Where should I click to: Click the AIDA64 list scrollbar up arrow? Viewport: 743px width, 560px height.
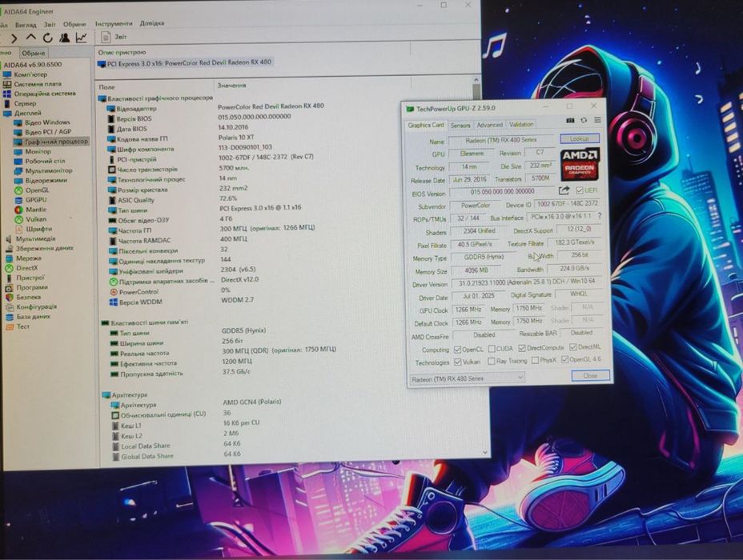[x=476, y=81]
